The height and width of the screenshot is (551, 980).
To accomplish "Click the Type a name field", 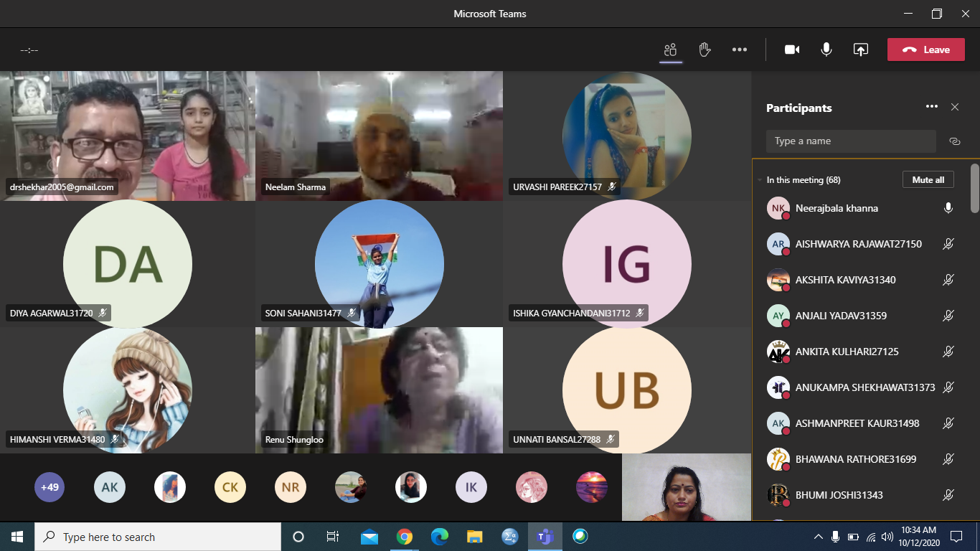I will tap(850, 141).
